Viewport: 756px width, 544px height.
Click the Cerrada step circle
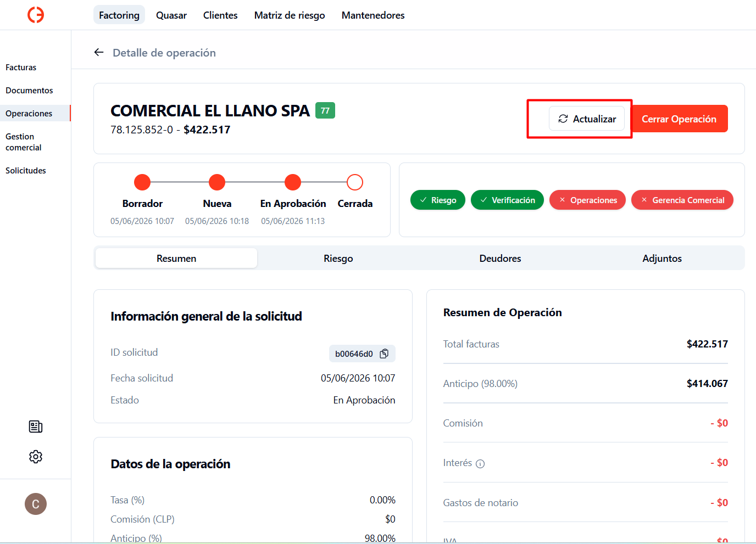click(355, 182)
